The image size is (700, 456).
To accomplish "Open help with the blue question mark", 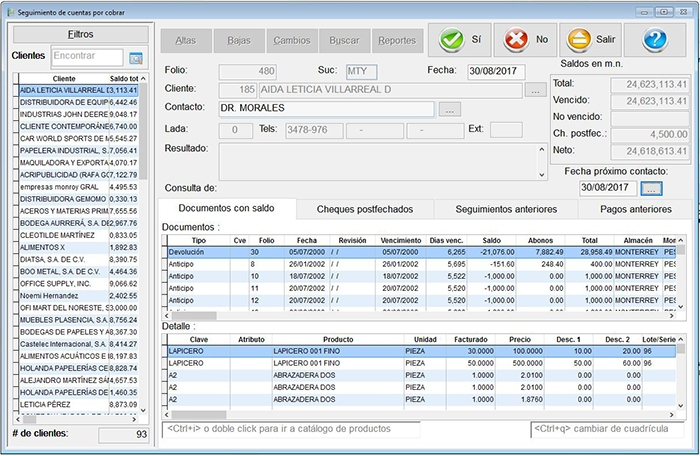I will pyautogui.click(x=655, y=40).
